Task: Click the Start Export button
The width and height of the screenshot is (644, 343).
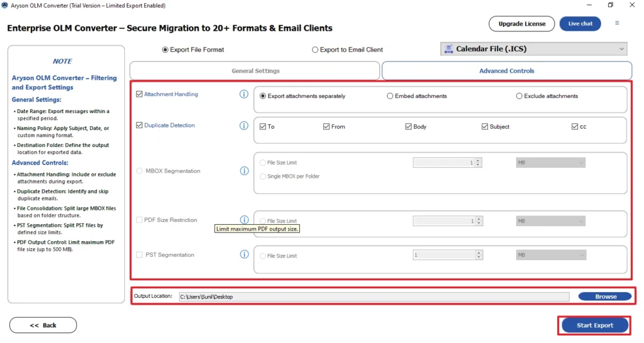Action: click(x=595, y=325)
